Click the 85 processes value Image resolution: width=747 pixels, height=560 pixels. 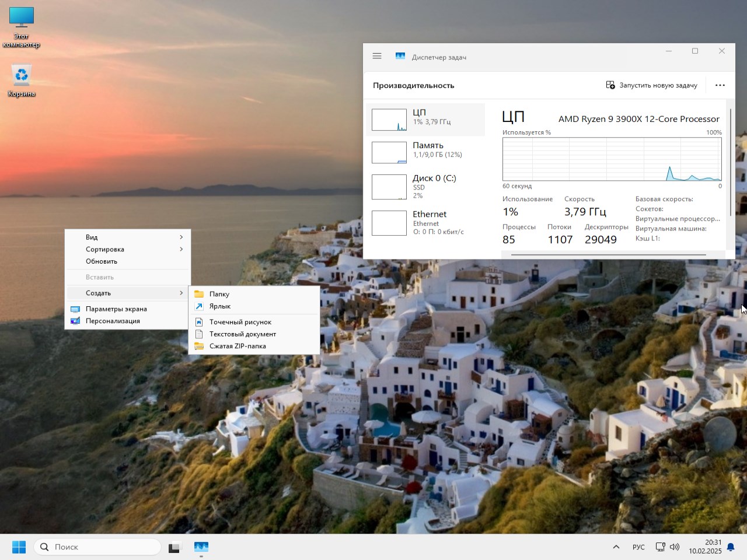pyautogui.click(x=509, y=240)
